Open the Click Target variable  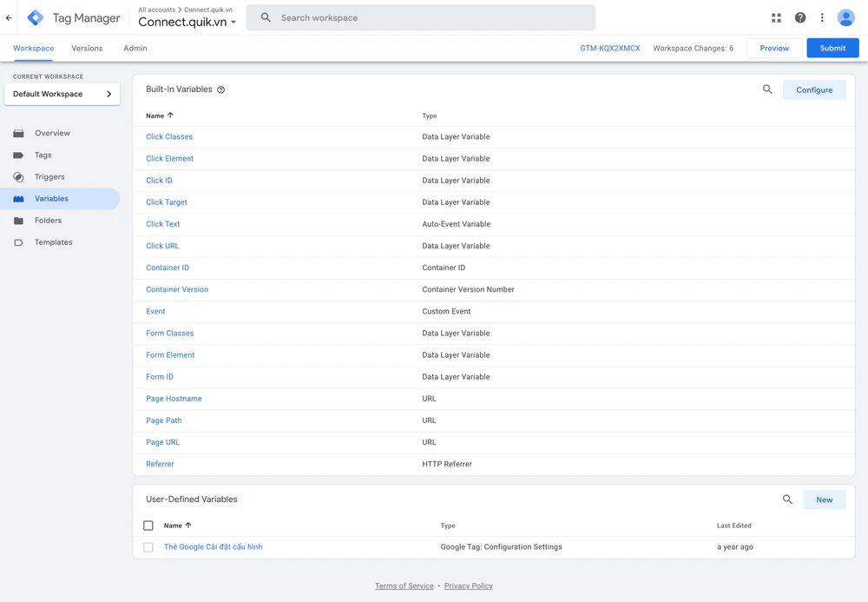pyautogui.click(x=167, y=202)
